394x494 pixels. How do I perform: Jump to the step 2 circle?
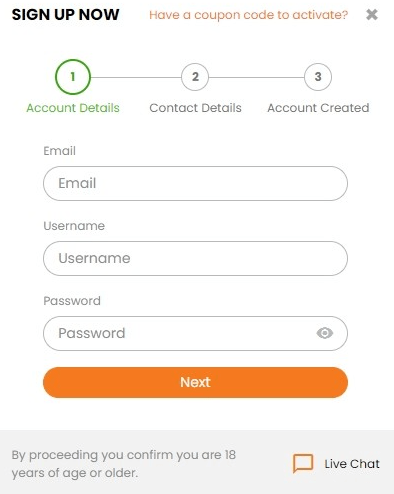tap(195, 77)
